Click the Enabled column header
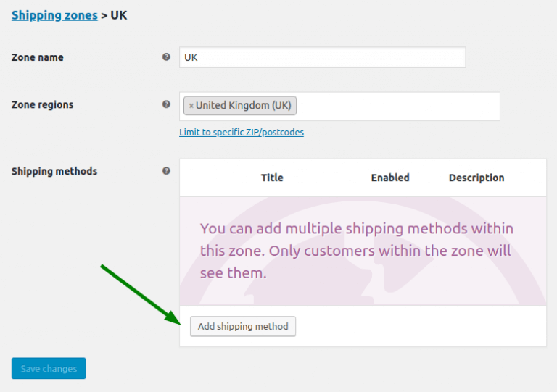The height and width of the screenshot is (392, 557). 390,178
